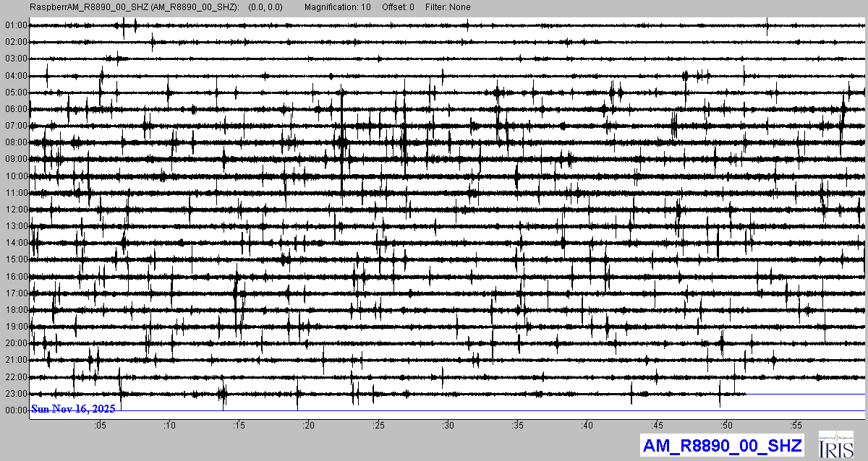Click the IRIS logo in bottom corner
Viewport: 868px width, 461px height.
[x=838, y=444]
